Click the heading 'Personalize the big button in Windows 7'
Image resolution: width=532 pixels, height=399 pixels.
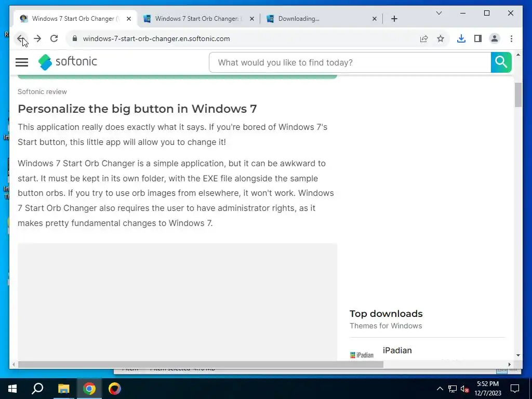pyautogui.click(x=137, y=109)
